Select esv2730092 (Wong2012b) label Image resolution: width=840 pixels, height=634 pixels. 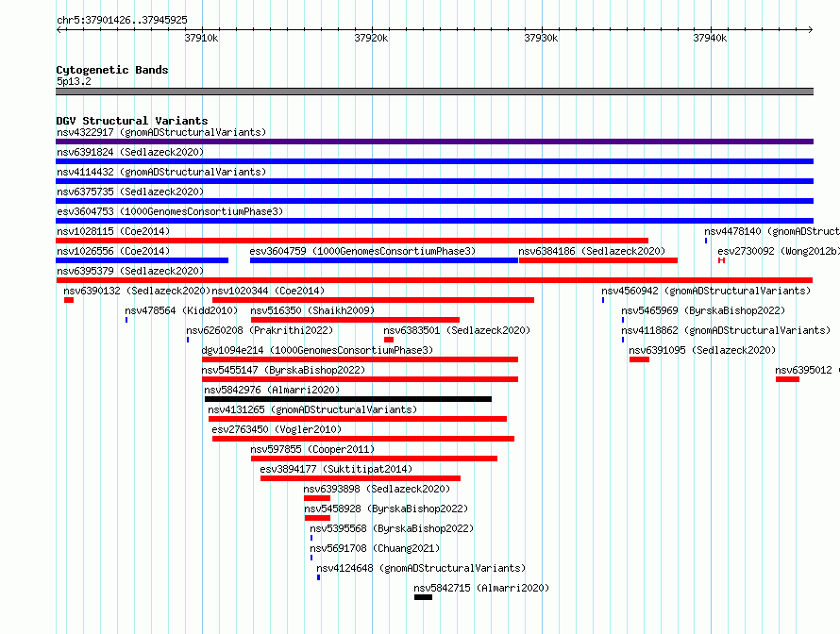point(779,251)
